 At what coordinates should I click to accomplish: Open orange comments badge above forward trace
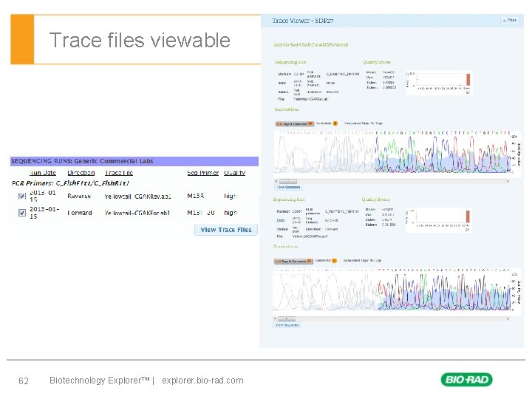334,261
